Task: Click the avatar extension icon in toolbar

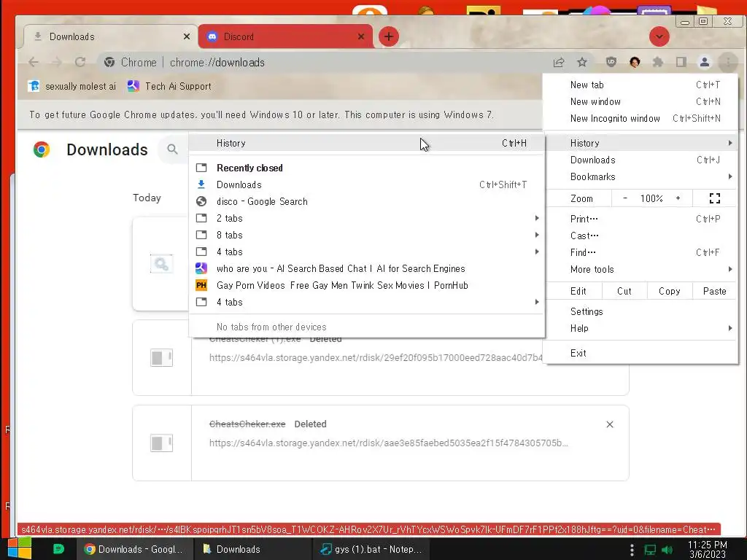Action: click(635, 63)
